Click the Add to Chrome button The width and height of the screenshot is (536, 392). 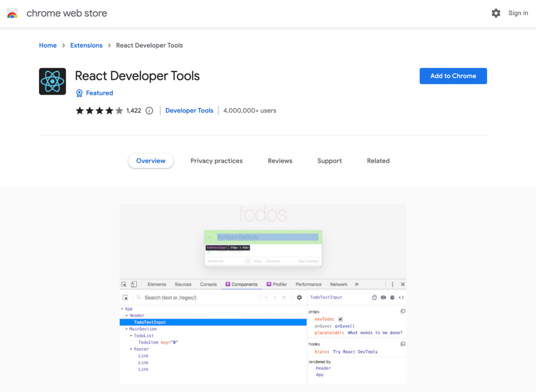click(453, 76)
